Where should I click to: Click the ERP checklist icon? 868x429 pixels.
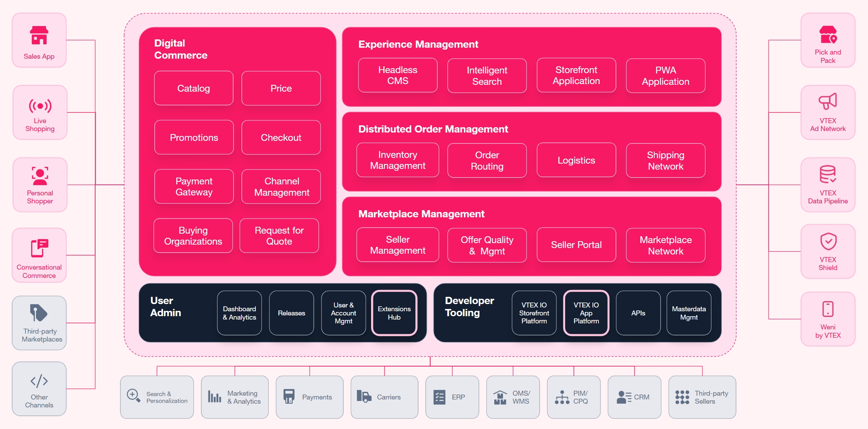(x=439, y=397)
